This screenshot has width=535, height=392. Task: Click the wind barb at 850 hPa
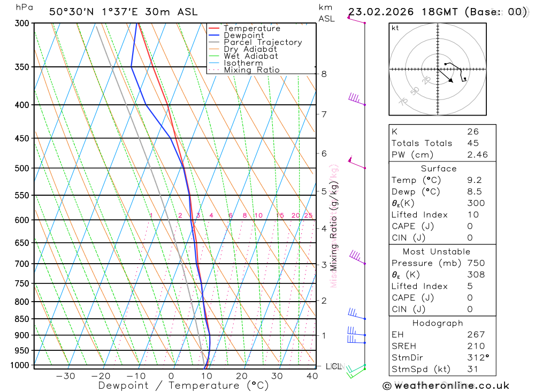356,313
